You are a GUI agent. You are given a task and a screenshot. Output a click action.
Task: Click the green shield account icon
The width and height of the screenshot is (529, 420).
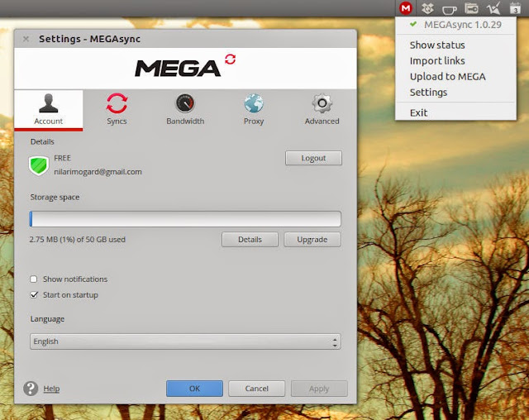[39, 165]
